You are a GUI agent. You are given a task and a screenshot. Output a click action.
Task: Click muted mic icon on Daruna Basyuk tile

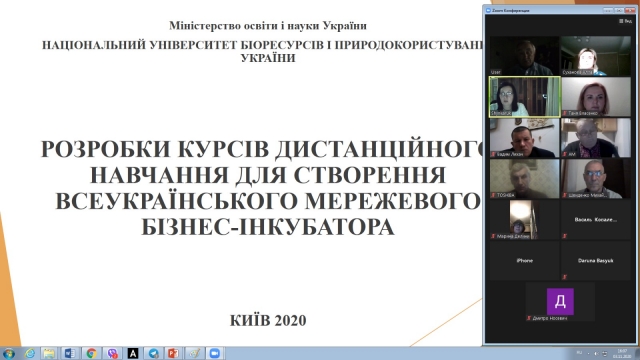click(565, 277)
